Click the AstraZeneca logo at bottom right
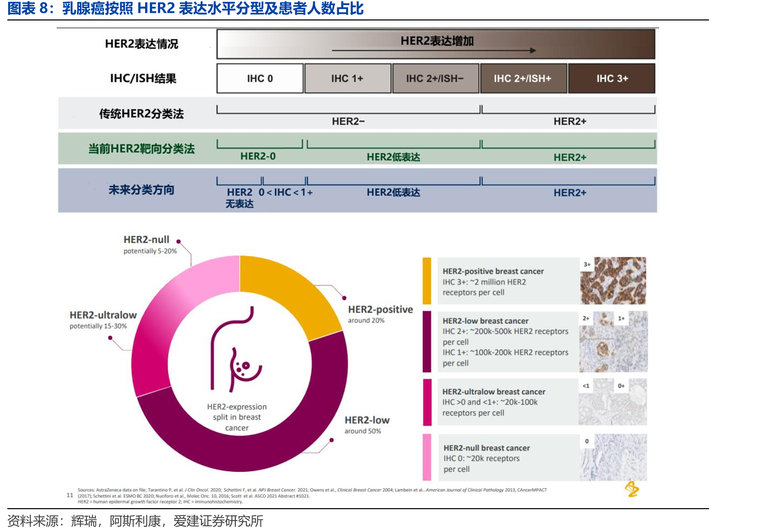The image size is (772, 532). 632,489
